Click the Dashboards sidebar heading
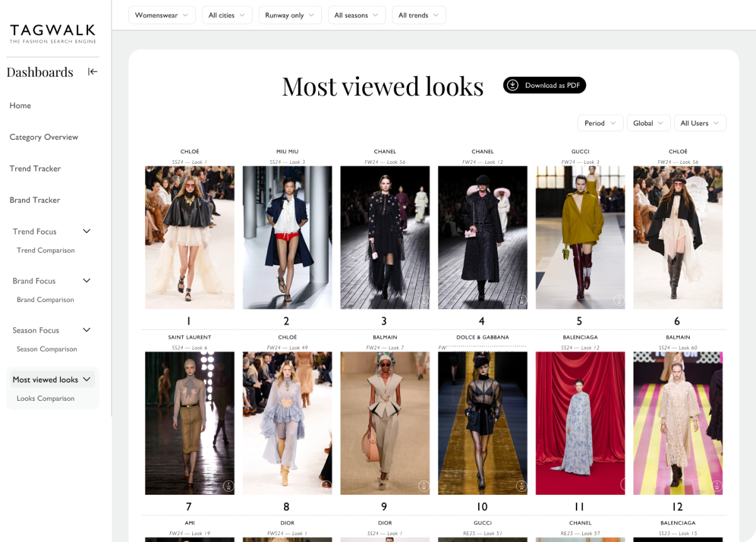The image size is (756, 542). (x=40, y=72)
